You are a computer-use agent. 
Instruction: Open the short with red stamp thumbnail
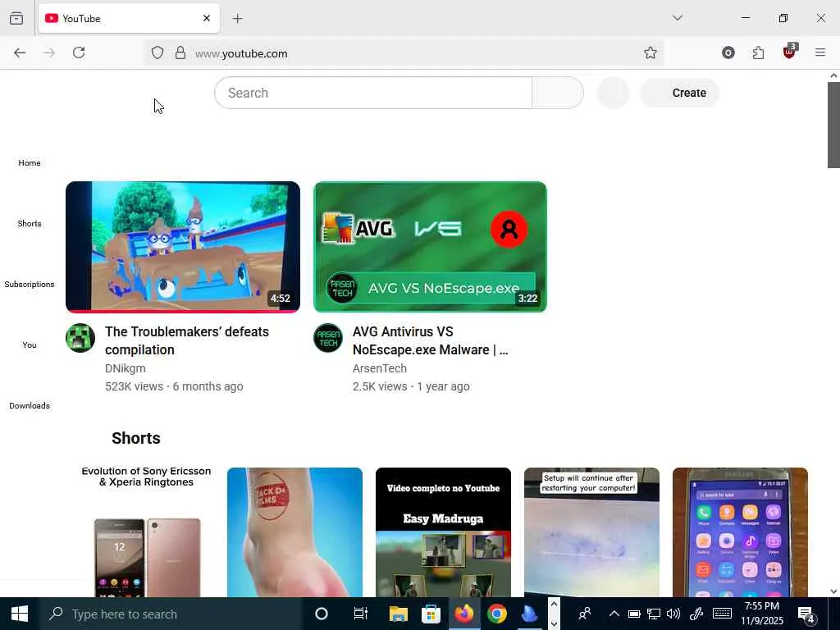(294, 532)
